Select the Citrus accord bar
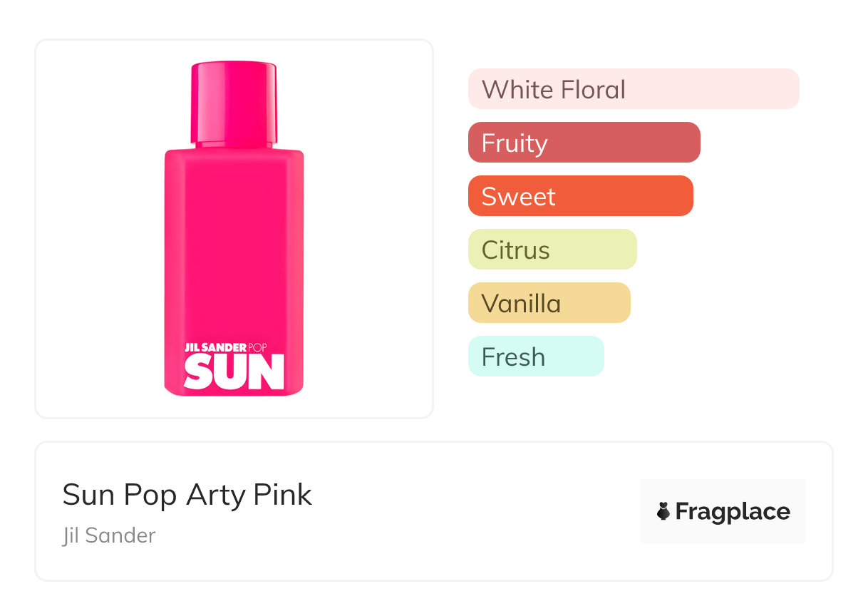The image size is (868, 616). click(552, 250)
